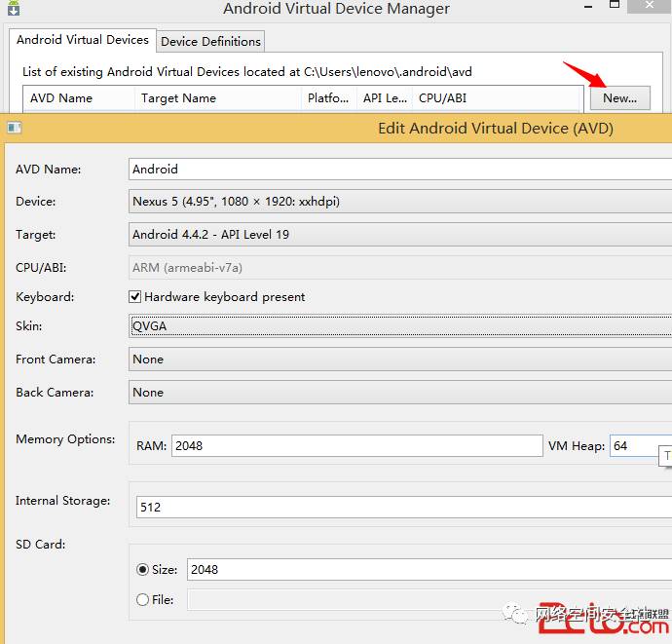This screenshot has width=672, height=644.
Task: Click the Memory Options label
Action: pos(65,439)
